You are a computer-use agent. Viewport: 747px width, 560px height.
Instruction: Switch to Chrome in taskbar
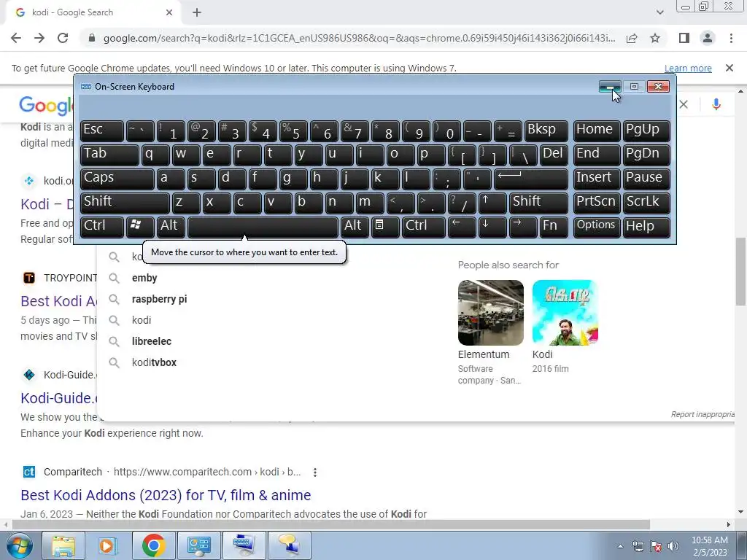click(x=153, y=545)
